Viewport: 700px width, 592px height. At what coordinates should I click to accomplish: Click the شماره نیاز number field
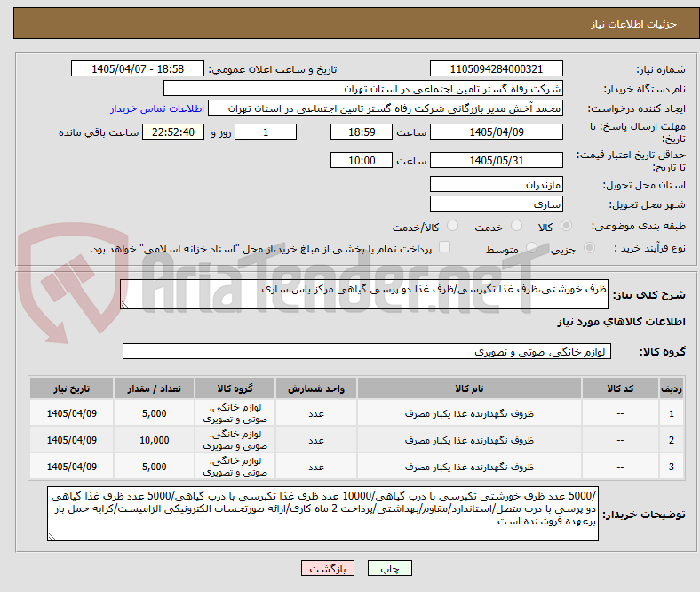click(x=496, y=68)
